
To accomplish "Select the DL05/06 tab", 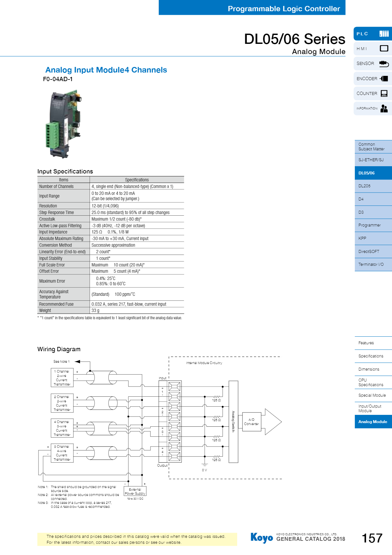I will pos(373,173).
